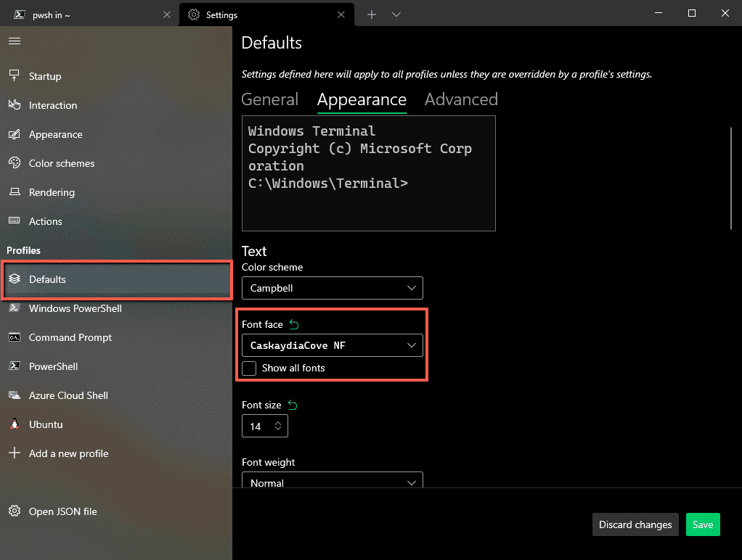Image resolution: width=742 pixels, height=560 pixels.
Task: Switch to the Advanced tab
Action: pyautogui.click(x=461, y=99)
